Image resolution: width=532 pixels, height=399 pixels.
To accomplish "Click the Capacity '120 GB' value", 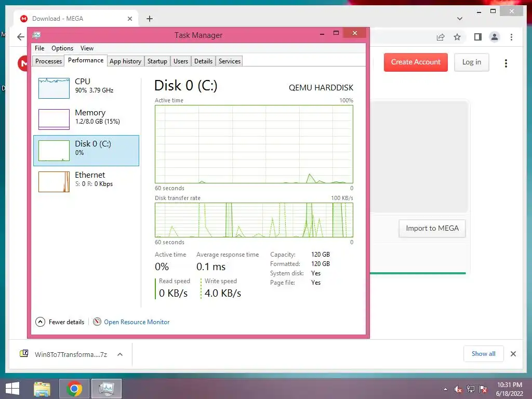I will (321, 255).
